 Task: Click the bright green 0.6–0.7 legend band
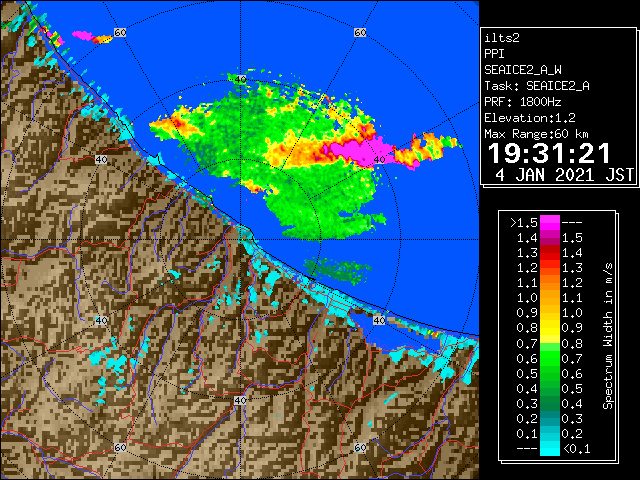[x=549, y=358]
